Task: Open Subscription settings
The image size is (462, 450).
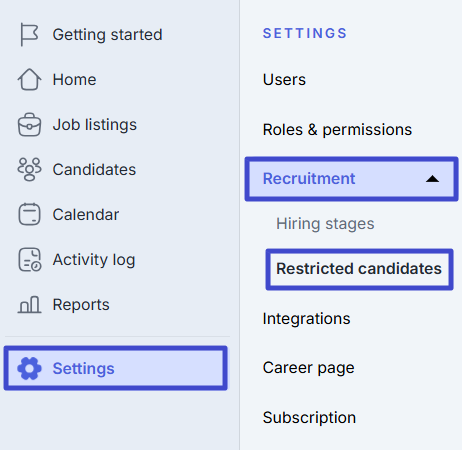Action: (x=309, y=418)
